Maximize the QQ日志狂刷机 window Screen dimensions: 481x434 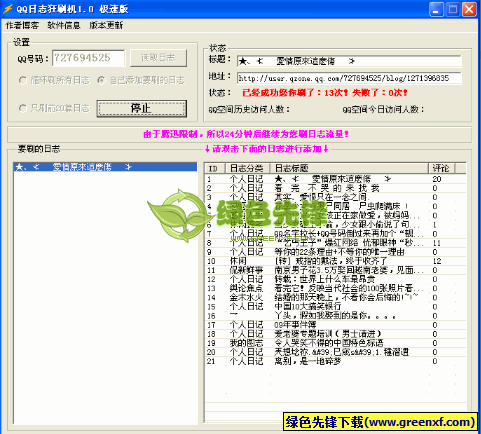[453, 9]
